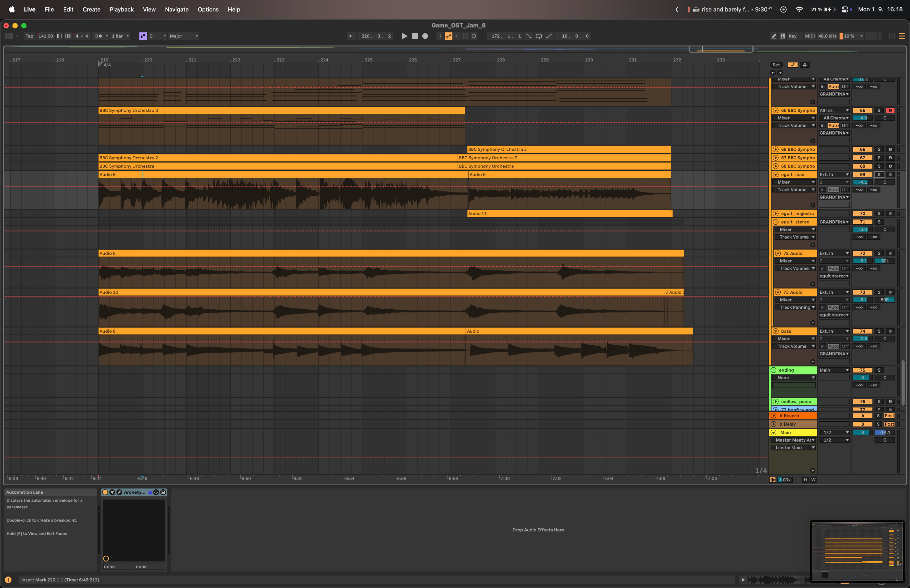This screenshot has width=910, height=588.
Task: Arm the 66 BBC Sympho track
Action: 890,149
